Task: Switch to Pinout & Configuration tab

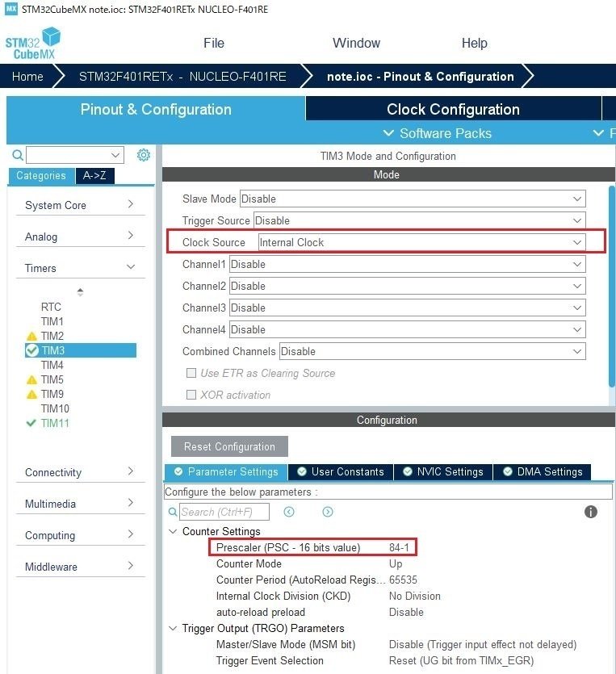Action: [156, 109]
